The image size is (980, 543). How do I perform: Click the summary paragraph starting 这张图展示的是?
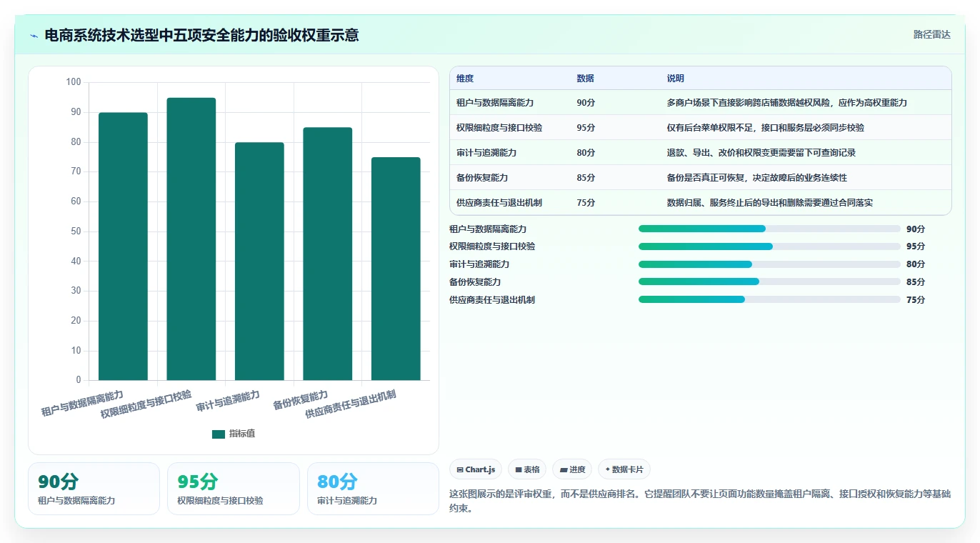coord(700,502)
